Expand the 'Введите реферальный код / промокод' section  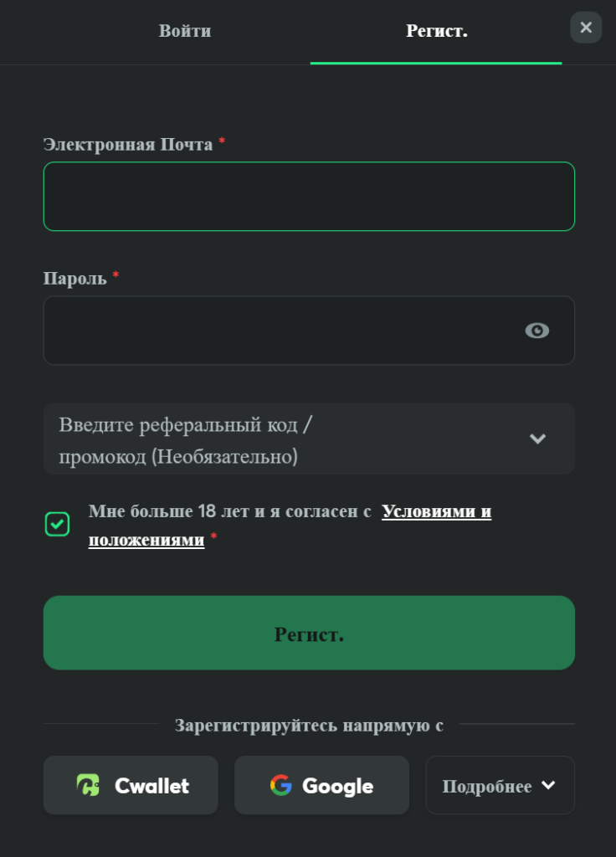[309, 439]
